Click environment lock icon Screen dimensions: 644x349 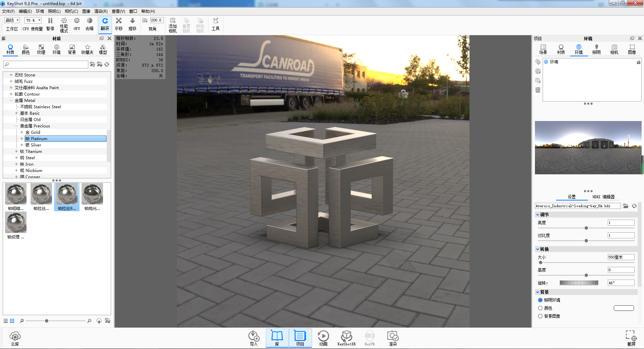638,62
